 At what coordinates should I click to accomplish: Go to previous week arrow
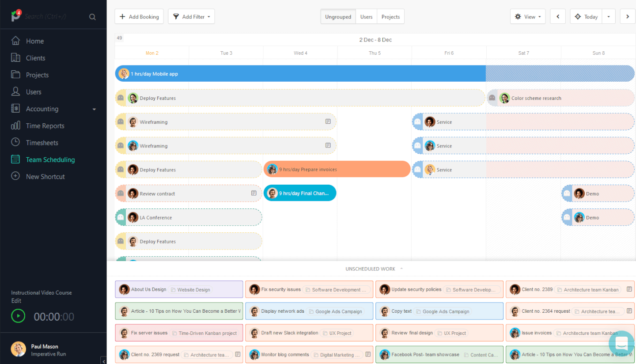click(558, 17)
